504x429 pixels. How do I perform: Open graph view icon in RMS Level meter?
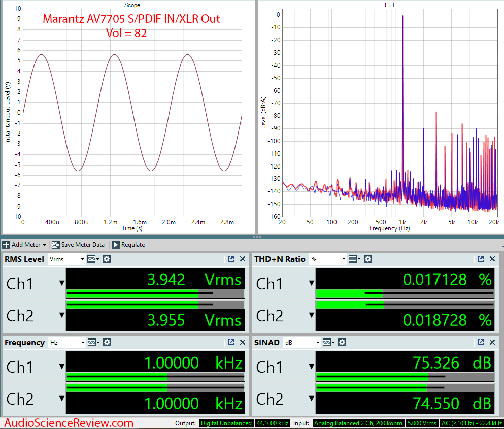pyautogui.click(x=93, y=259)
